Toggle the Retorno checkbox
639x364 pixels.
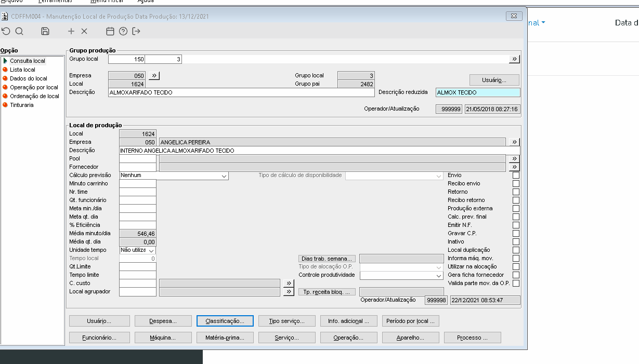516,192
